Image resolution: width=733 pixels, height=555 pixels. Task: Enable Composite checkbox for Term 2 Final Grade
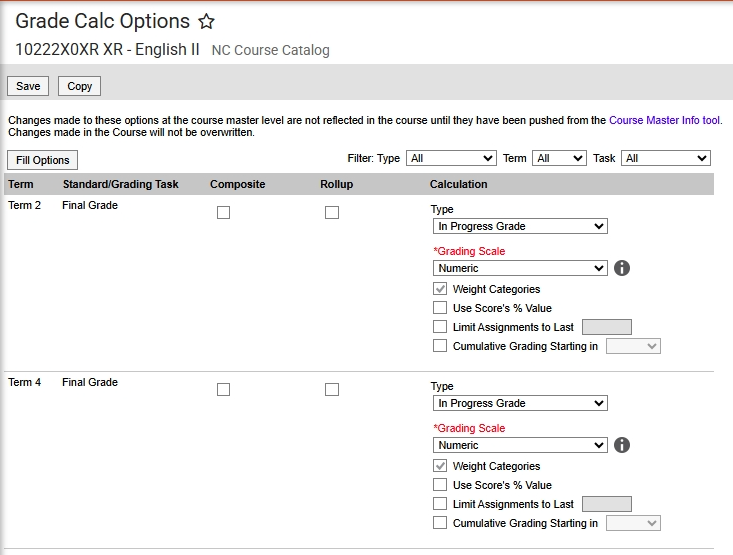[223, 212]
